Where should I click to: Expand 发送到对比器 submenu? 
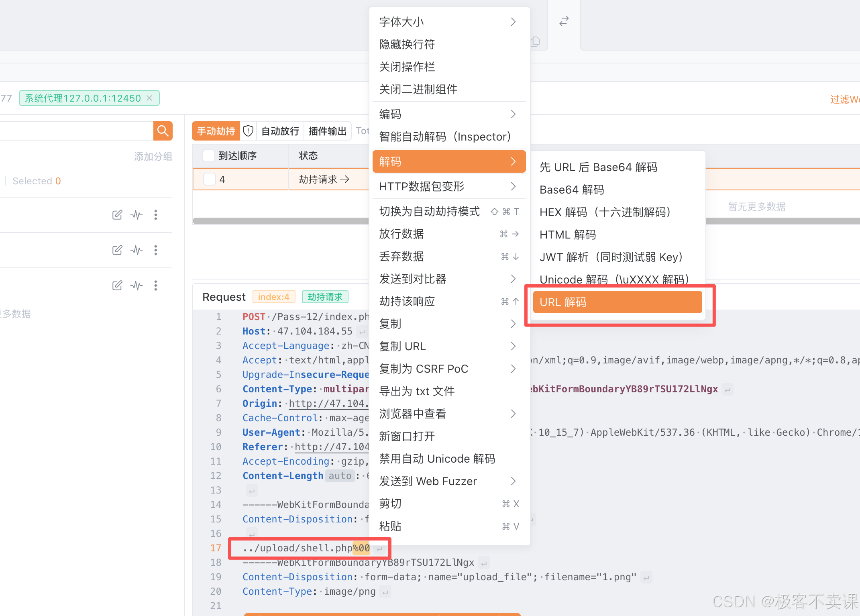[449, 279]
